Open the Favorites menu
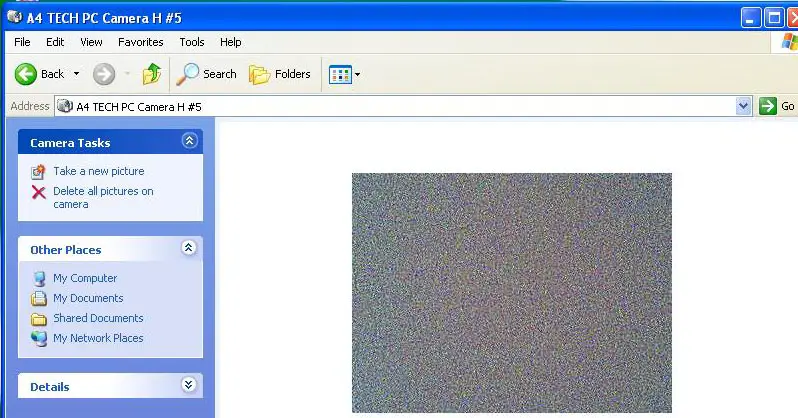This screenshot has height=418, width=798. 140,42
